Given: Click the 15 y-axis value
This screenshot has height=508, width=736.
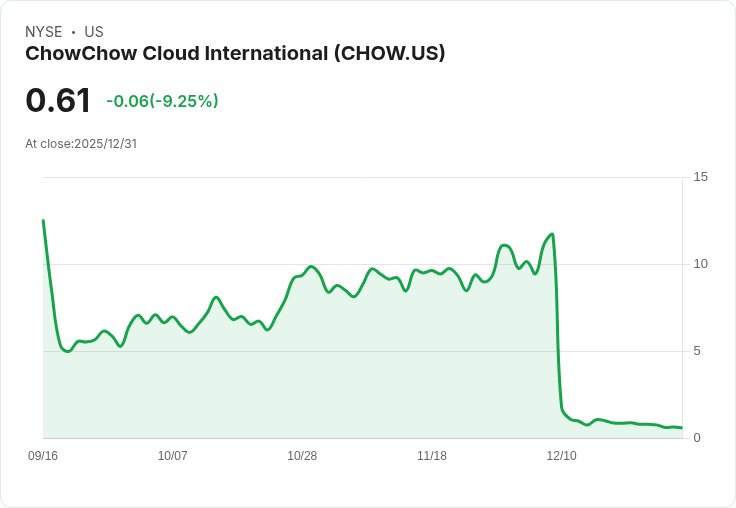Looking at the screenshot, I should coord(700,177).
